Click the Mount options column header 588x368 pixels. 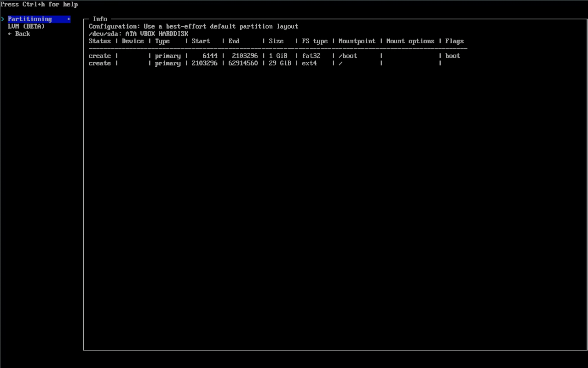(x=410, y=41)
